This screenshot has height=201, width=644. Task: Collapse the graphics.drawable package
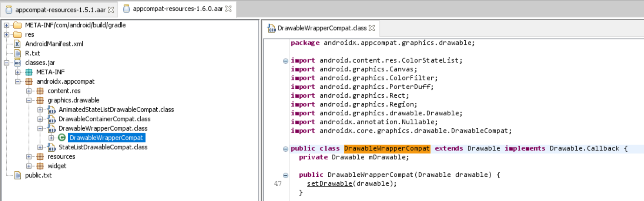29,100
